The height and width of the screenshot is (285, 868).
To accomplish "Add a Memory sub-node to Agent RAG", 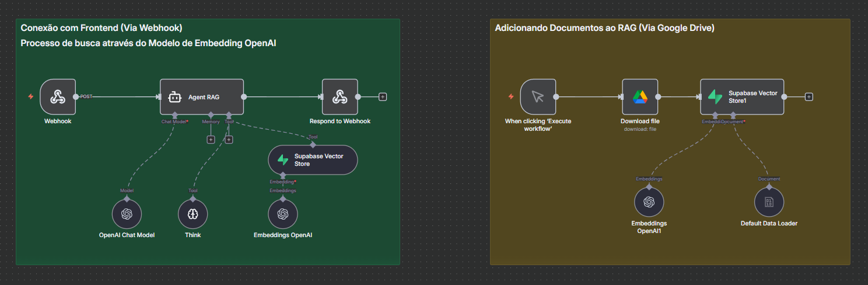I will click(x=211, y=140).
